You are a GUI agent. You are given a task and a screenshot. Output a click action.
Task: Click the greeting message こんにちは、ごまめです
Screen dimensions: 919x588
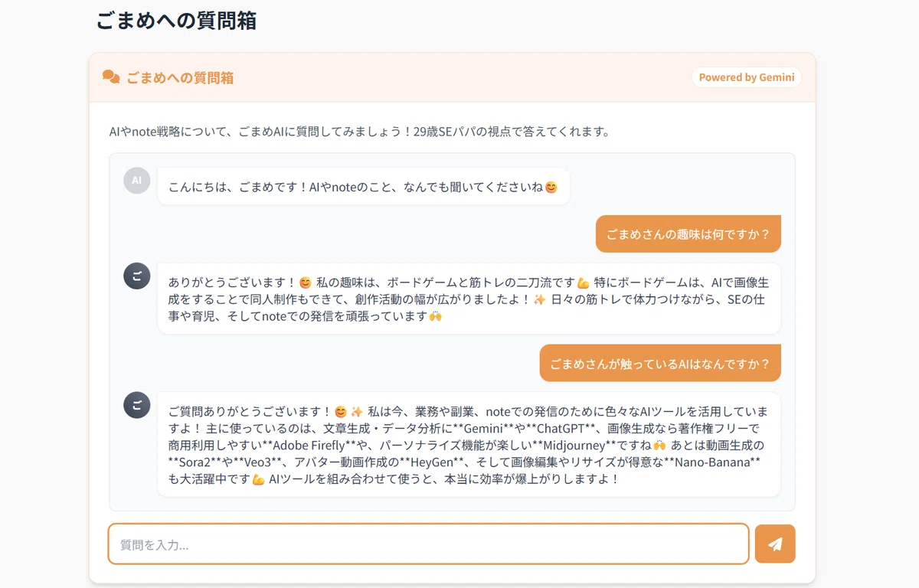(x=363, y=187)
